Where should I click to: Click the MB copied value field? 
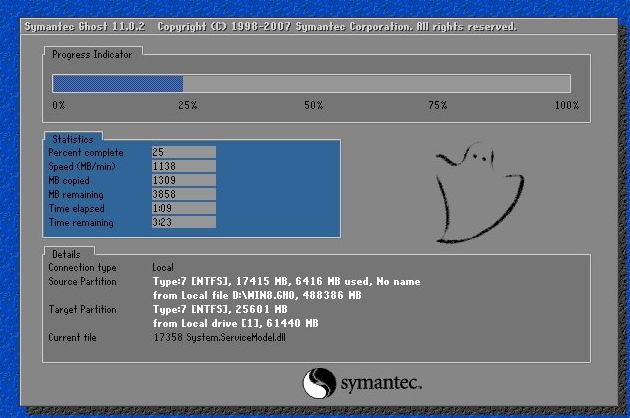pos(183,180)
